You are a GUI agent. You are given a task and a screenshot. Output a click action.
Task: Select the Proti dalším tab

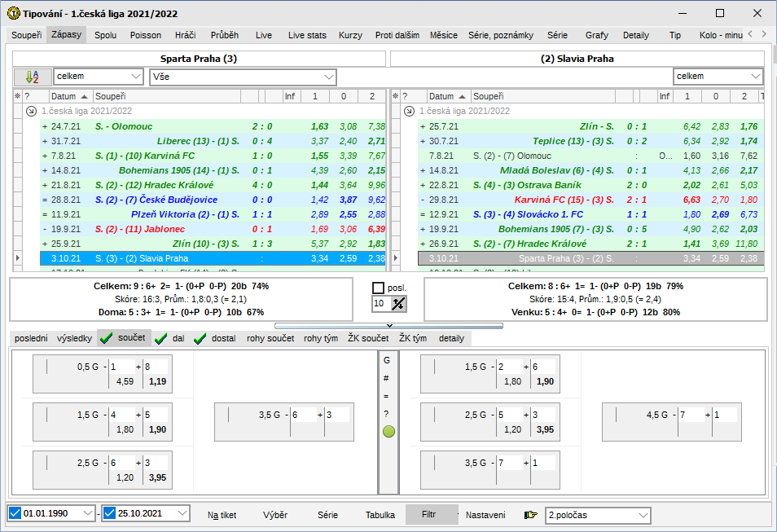click(397, 35)
